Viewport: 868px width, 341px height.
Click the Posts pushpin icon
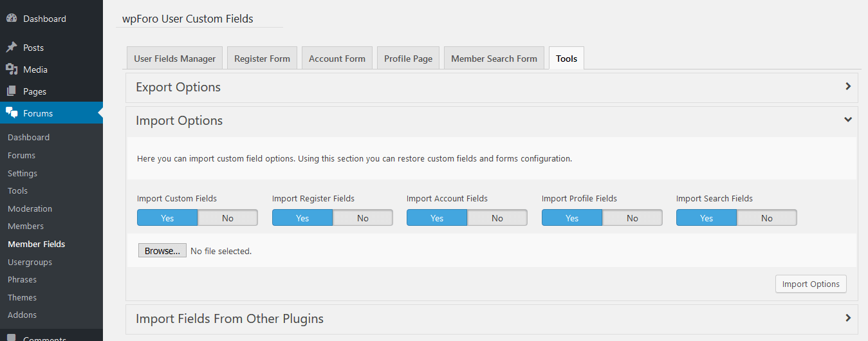(12, 48)
